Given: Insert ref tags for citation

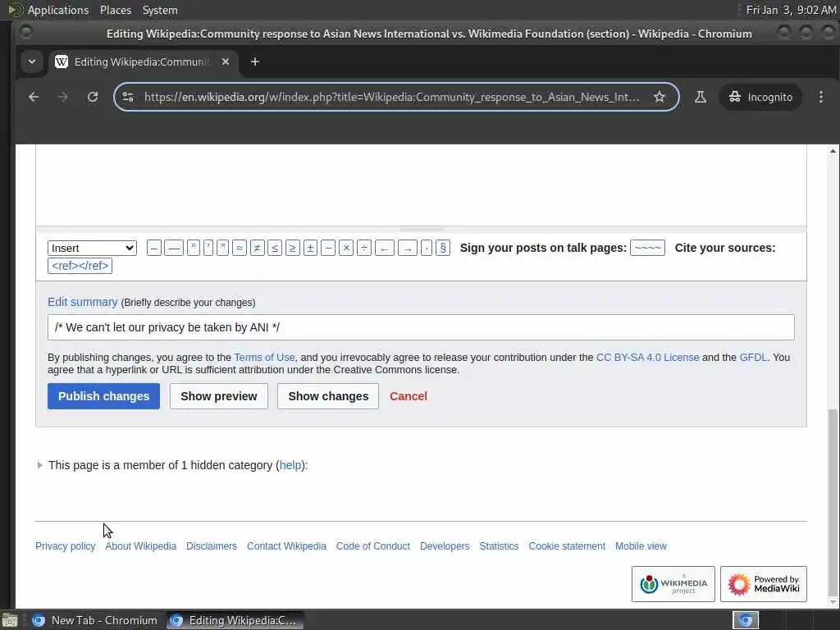Looking at the screenshot, I should (x=80, y=266).
